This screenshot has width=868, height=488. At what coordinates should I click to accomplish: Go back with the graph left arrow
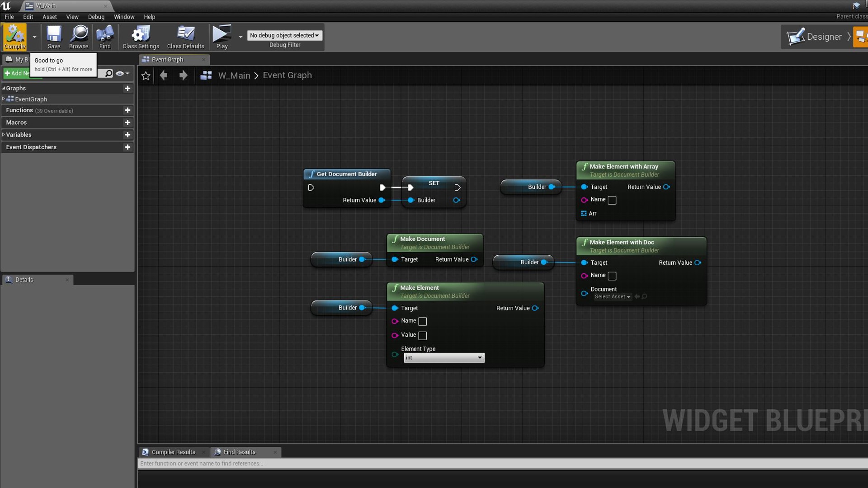164,75
